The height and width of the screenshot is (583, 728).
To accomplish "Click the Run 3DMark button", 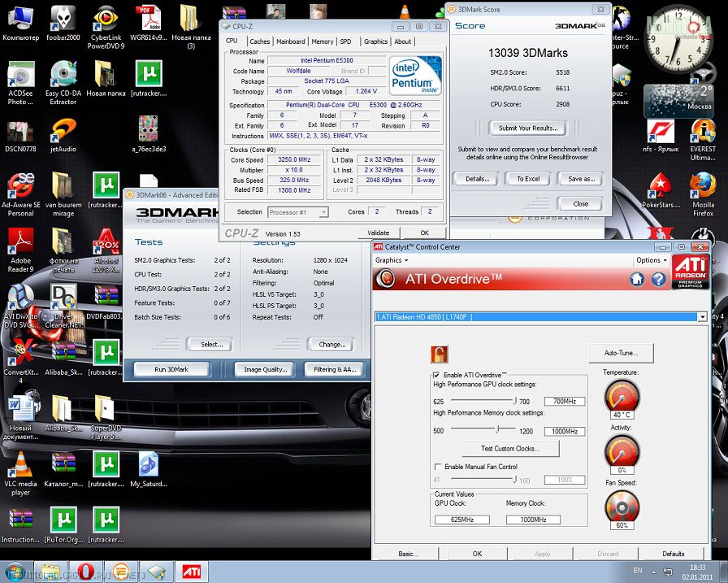I will tap(171, 369).
